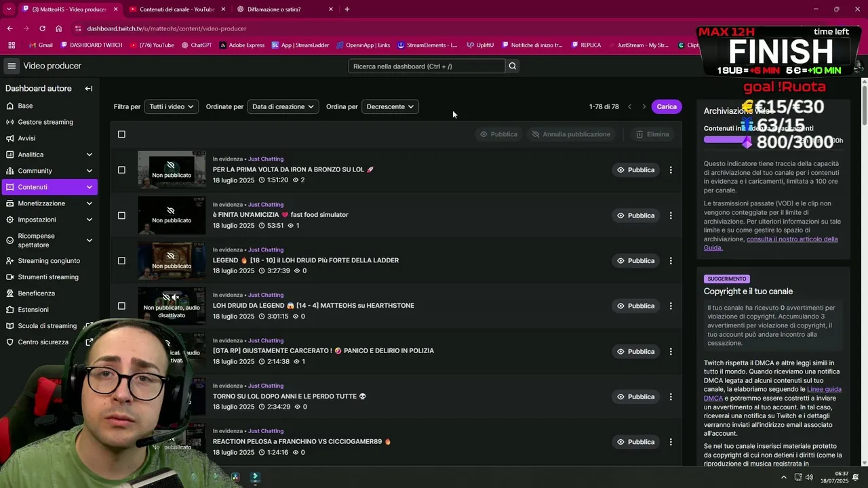Click the dashboard search magnifier button
The height and width of the screenshot is (488, 868).
point(513,66)
